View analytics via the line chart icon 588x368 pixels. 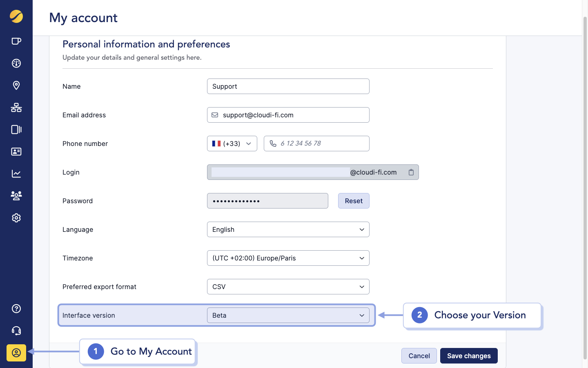16,173
